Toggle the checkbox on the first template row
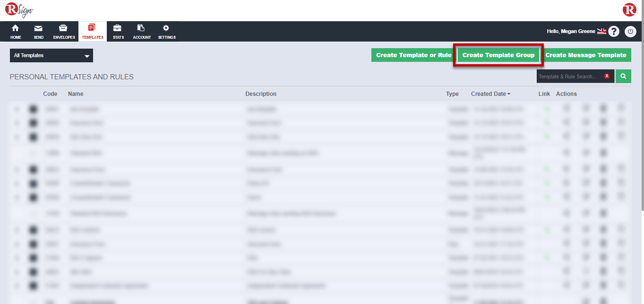 33,109
